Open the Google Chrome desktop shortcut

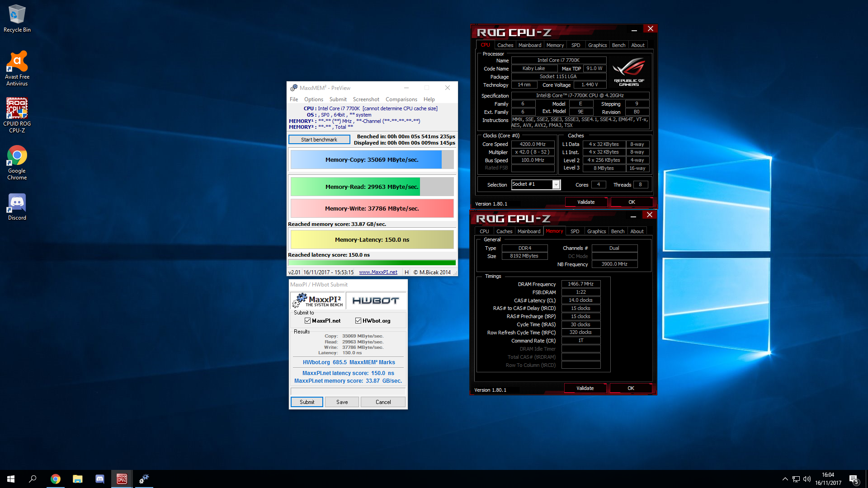click(x=17, y=163)
